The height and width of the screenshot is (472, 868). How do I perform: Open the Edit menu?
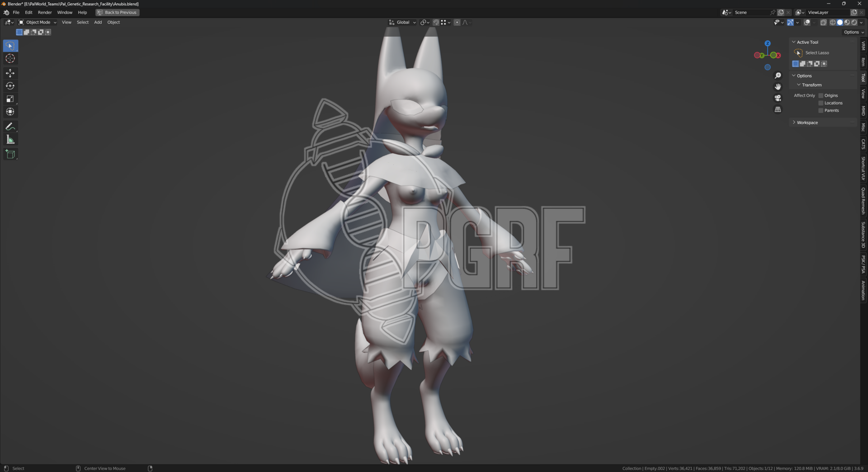[28, 13]
